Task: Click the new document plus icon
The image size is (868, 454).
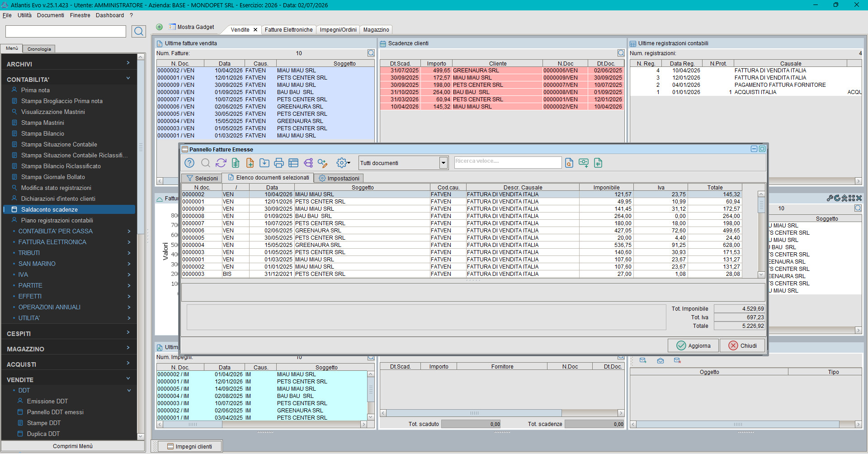Action: click(250, 163)
